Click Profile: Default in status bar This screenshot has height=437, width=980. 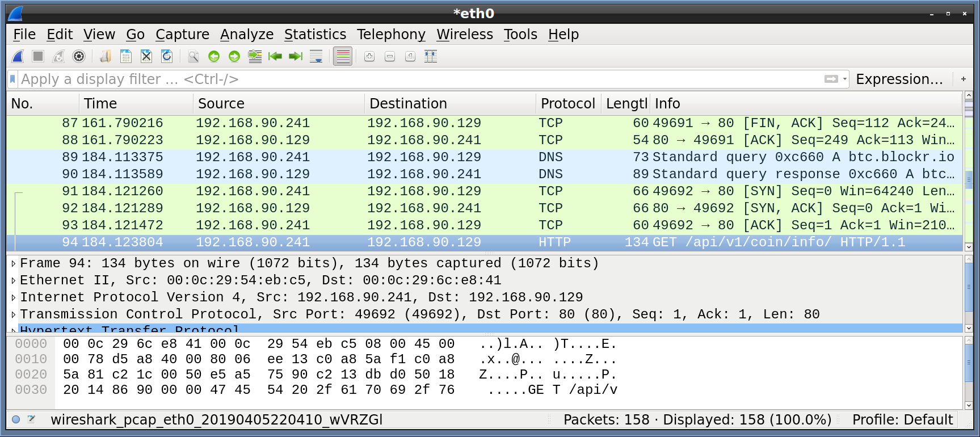(x=902, y=419)
